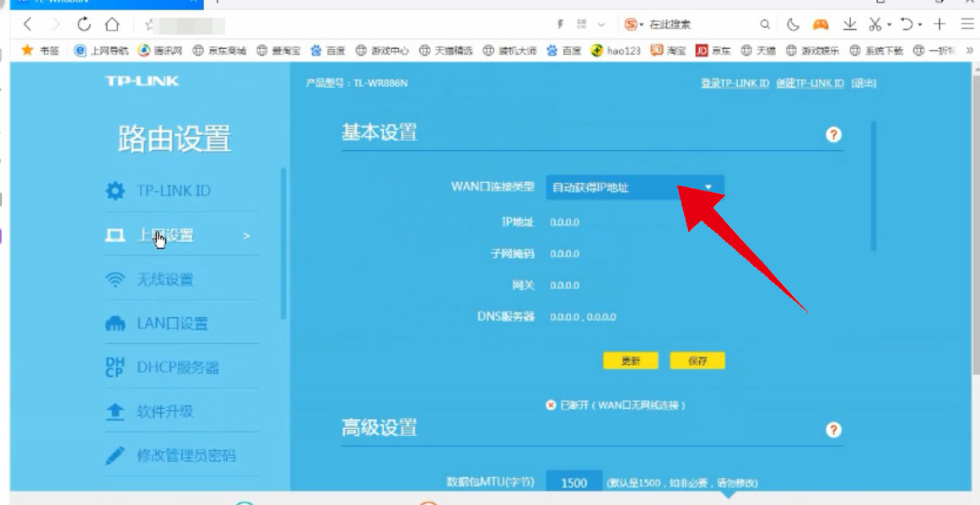Click the Sogou search engine icon
980x505 pixels.
pos(631,24)
